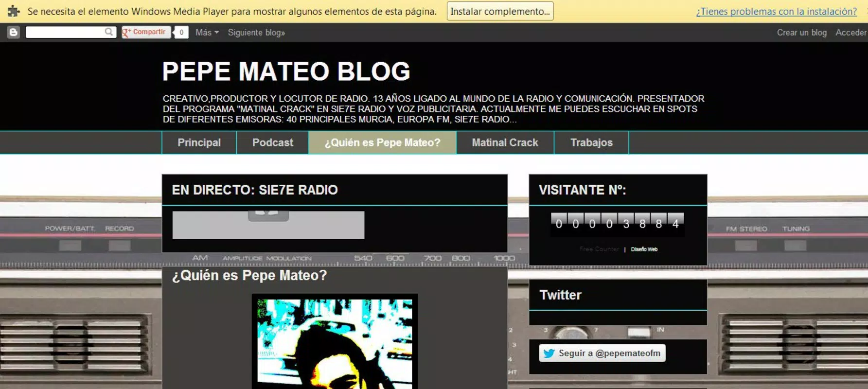
Task: Click the Free Counter link
Action: point(599,249)
